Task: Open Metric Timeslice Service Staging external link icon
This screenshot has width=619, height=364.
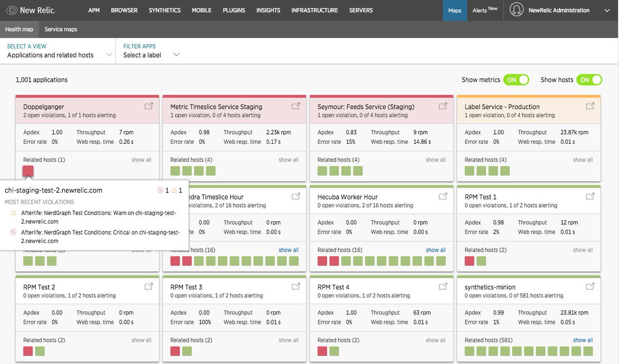Action: pos(296,106)
